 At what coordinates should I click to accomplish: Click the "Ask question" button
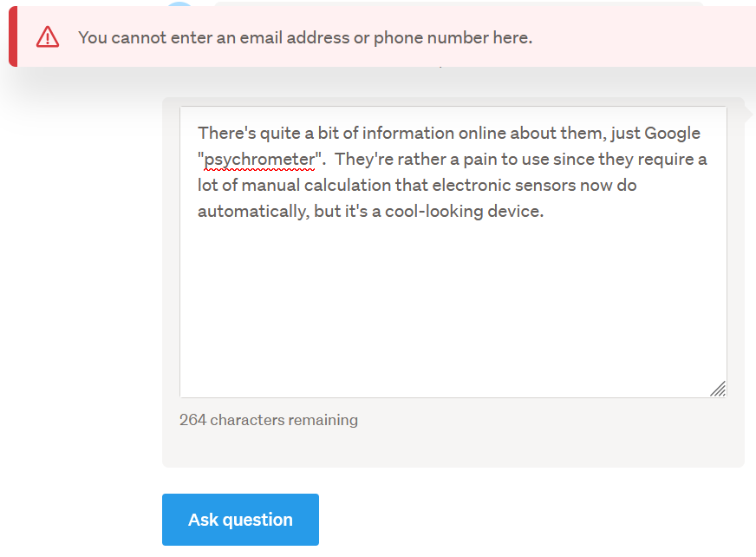coord(240,520)
